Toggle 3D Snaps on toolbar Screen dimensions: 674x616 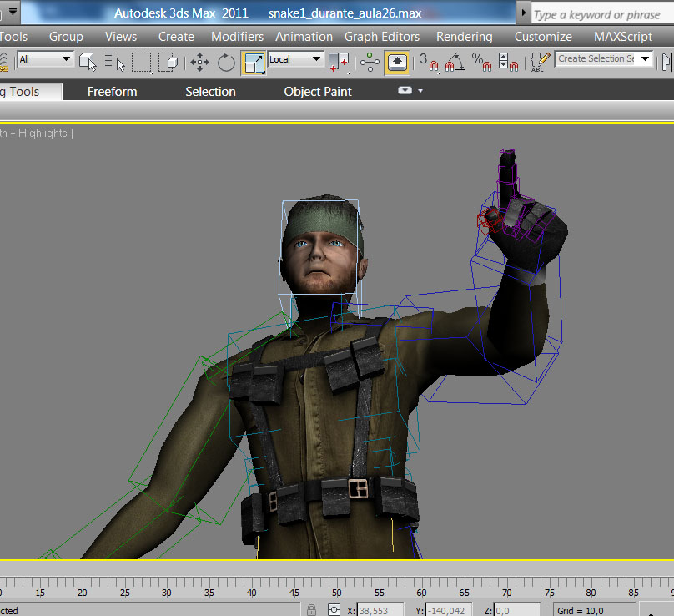[428, 61]
